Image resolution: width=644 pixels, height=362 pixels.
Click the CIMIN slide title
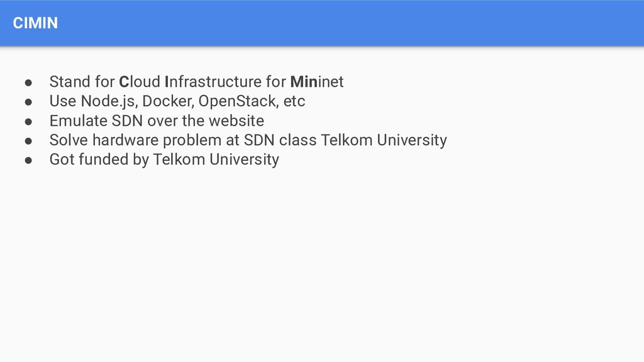(x=35, y=23)
